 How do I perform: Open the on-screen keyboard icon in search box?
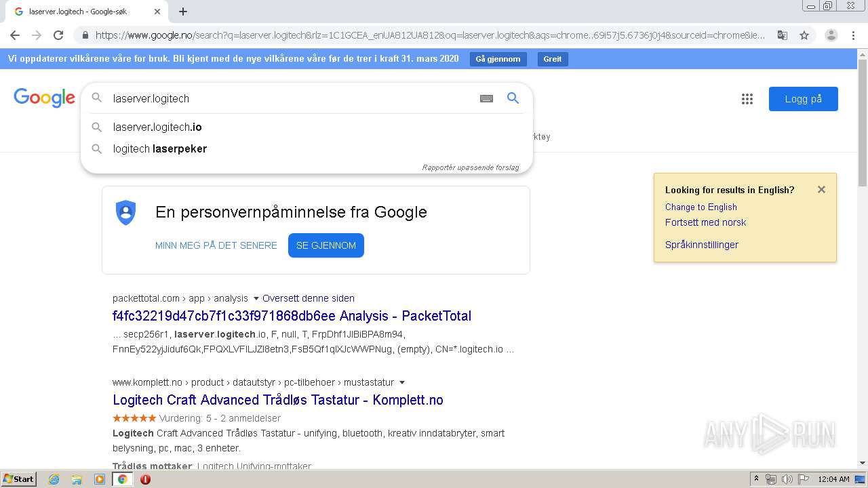(486, 98)
